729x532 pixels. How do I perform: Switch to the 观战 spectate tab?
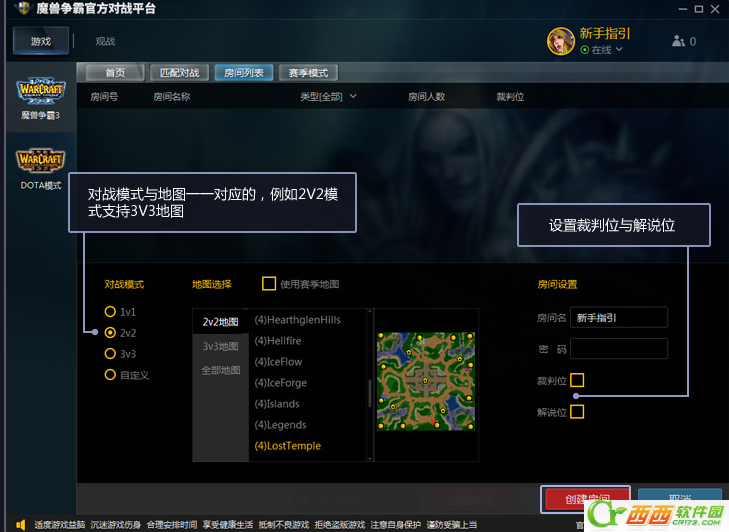[105, 41]
